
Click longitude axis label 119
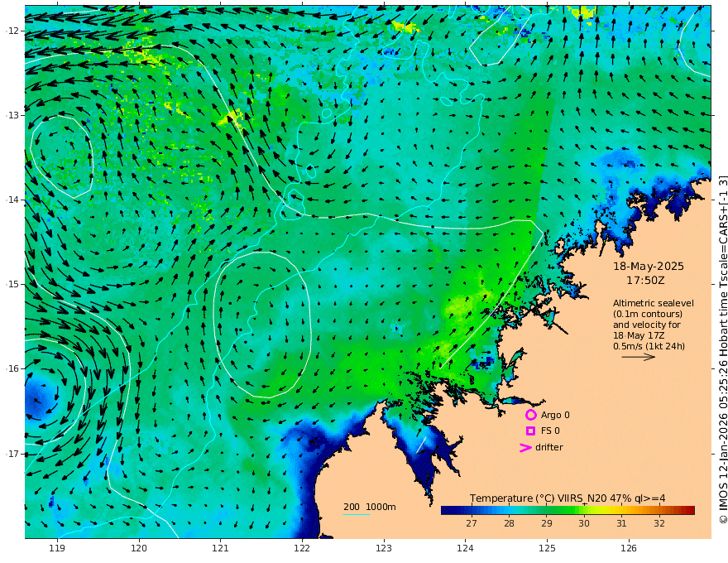[x=57, y=548]
